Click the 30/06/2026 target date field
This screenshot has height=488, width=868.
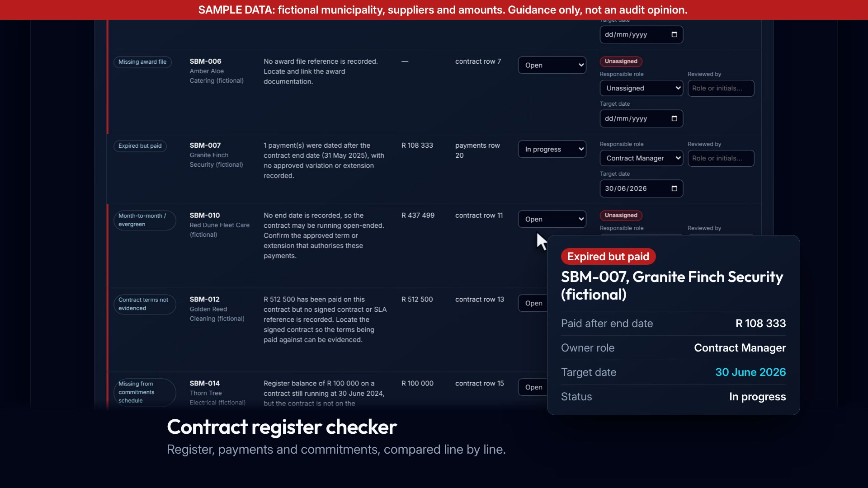pyautogui.click(x=641, y=188)
